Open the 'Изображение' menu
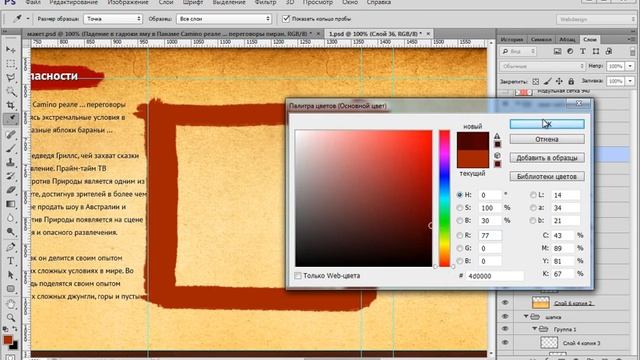 point(129,2)
